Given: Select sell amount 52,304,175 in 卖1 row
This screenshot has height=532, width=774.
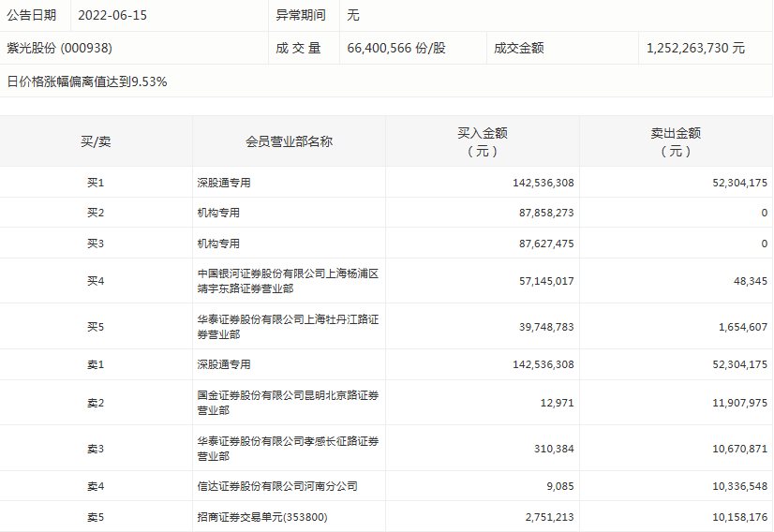Looking at the screenshot, I should point(739,364).
